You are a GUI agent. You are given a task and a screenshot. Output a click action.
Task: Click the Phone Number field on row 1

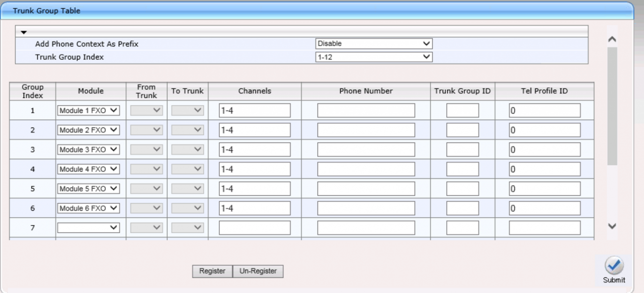[x=365, y=110]
